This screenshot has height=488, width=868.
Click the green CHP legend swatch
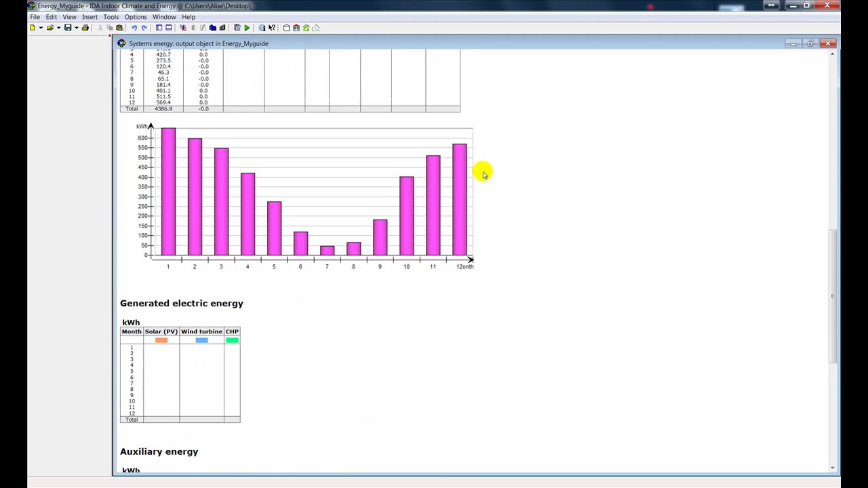(x=232, y=340)
